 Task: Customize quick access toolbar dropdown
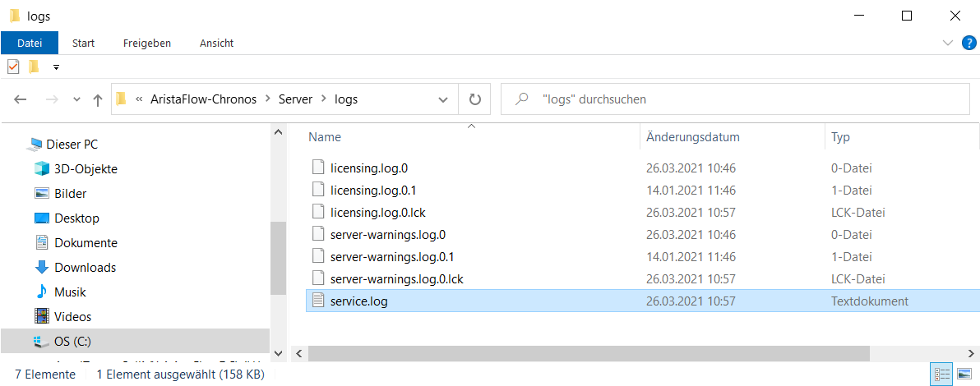[56, 67]
